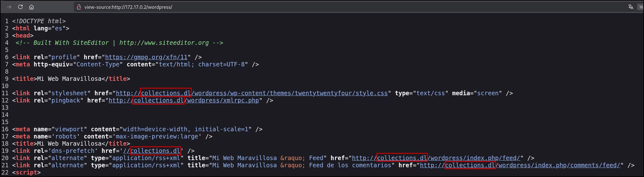Go to the browser home icon
Viewport: 644px width, 177px height.
click(31, 7)
